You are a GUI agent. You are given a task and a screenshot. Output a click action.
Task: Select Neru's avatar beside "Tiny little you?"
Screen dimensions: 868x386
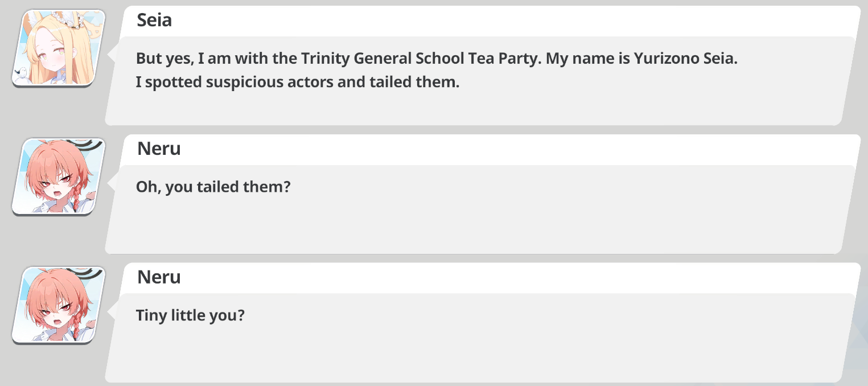(x=59, y=305)
